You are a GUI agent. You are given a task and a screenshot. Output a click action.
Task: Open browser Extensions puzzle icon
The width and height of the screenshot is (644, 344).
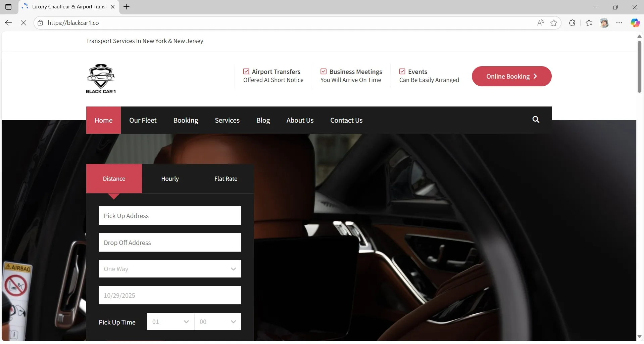(x=572, y=23)
